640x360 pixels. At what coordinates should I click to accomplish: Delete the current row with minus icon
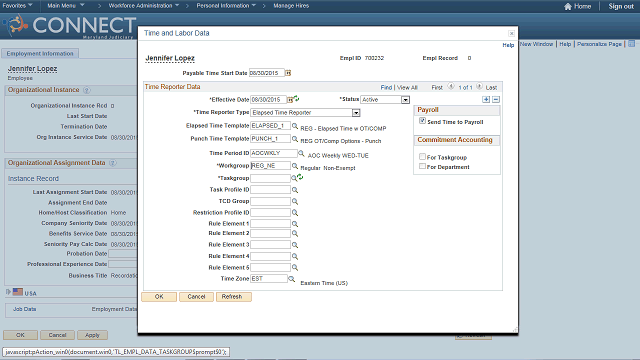pos(496,100)
